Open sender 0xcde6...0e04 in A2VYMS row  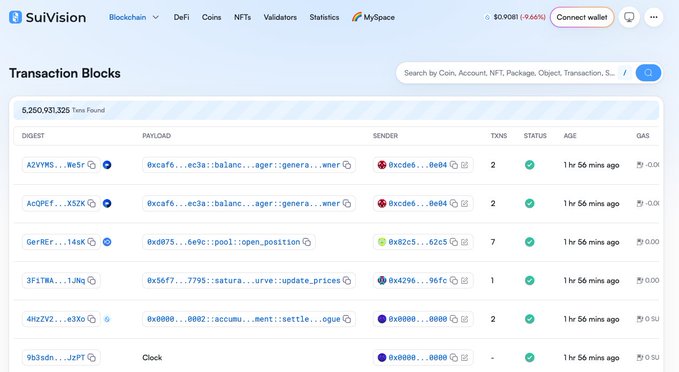pos(417,165)
